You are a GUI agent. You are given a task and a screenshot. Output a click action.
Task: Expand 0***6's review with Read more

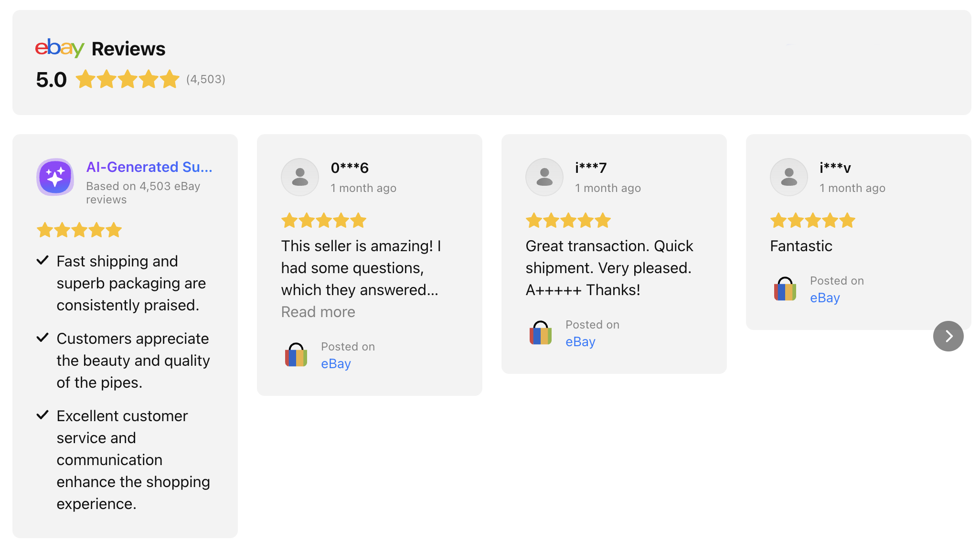(x=318, y=312)
